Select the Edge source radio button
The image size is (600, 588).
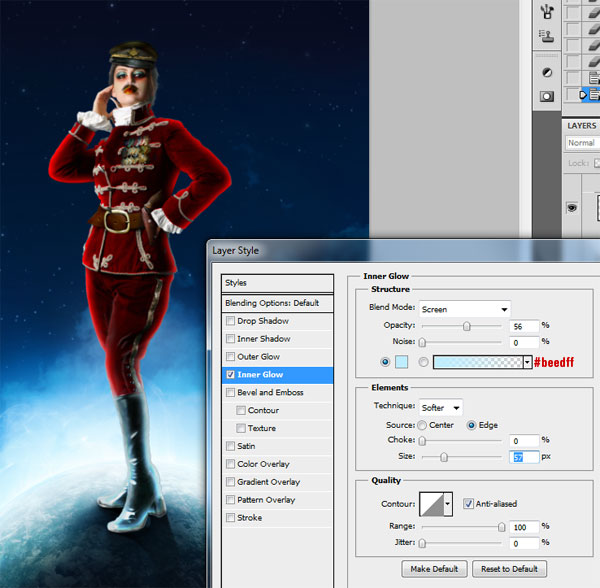click(471, 425)
